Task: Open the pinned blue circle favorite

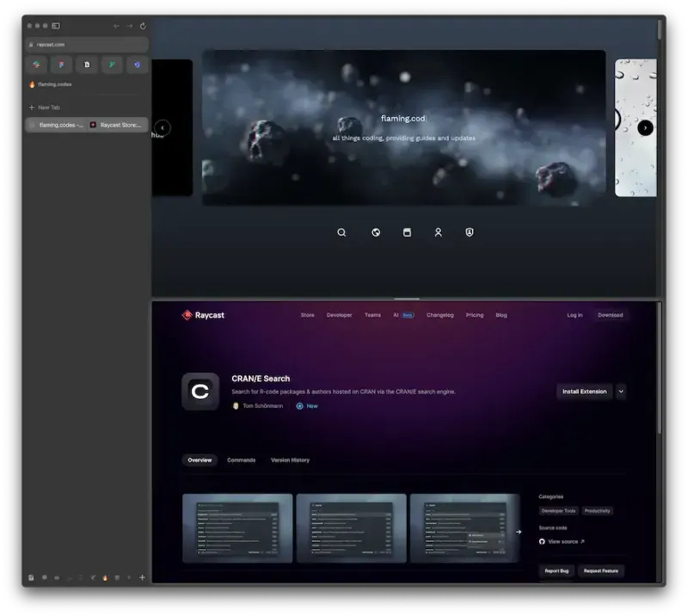Action: click(x=138, y=65)
